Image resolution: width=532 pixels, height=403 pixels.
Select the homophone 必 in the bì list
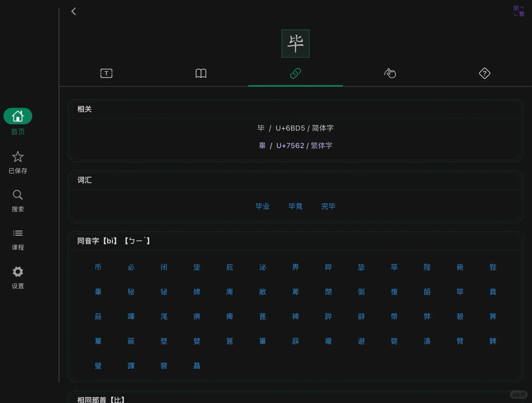tap(131, 267)
